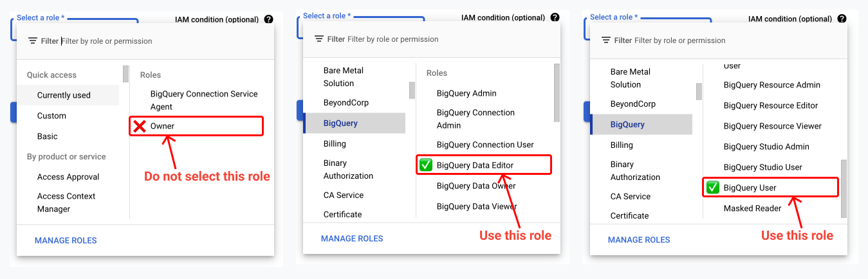Pick the BigQuery Data Editor role
The image size is (868, 279).
pos(484,165)
